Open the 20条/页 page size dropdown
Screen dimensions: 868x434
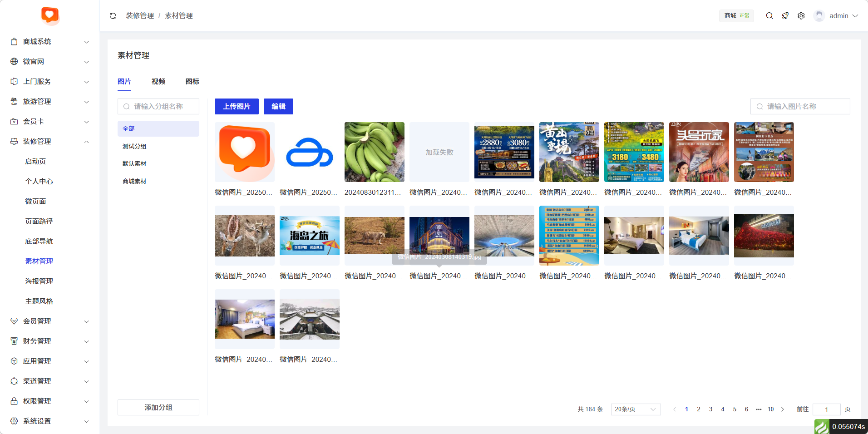636,409
